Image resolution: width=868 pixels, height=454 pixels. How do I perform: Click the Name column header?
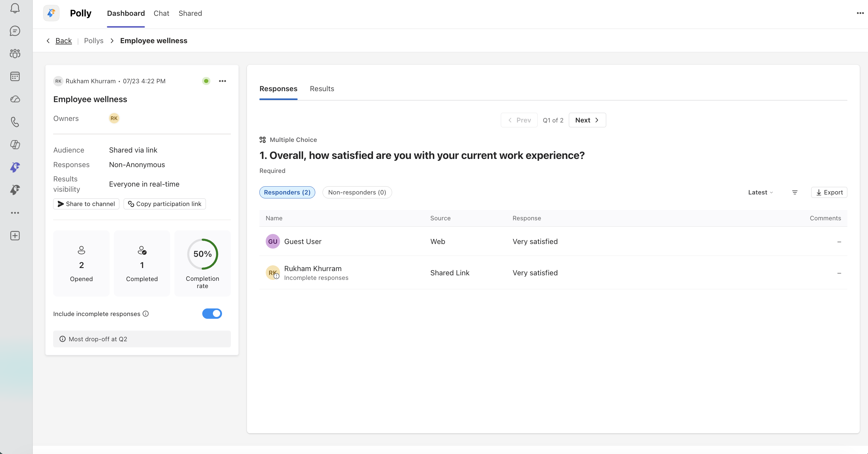tap(274, 218)
